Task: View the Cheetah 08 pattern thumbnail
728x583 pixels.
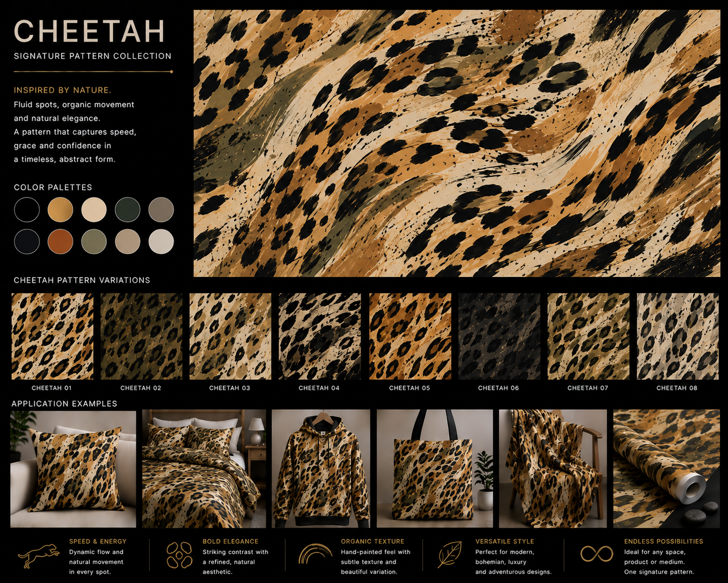Action: (x=678, y=336)
